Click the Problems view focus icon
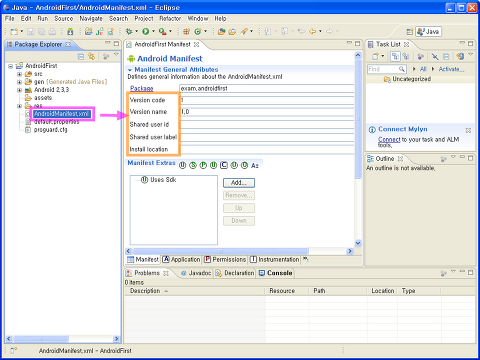The image size is (480, 360). click(443, 273)
